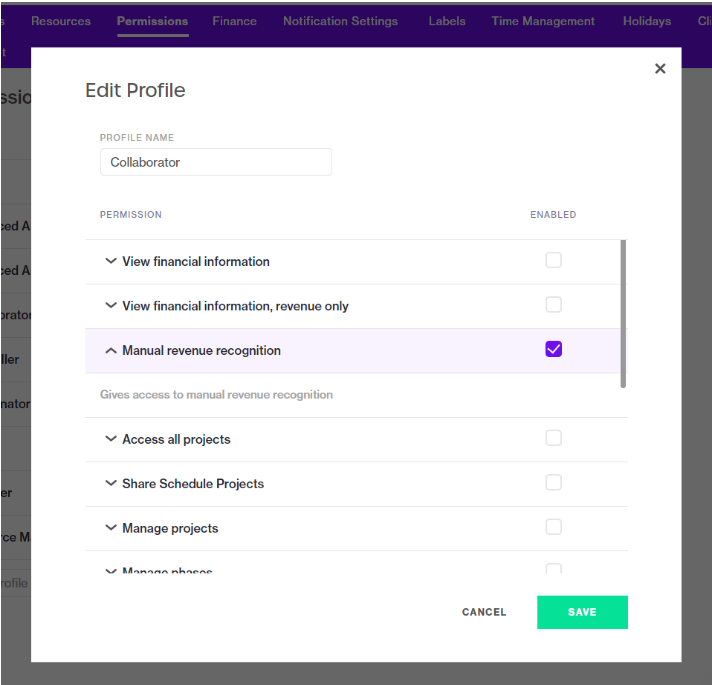
Task: Open the Permissions tab
Action: 153,21
